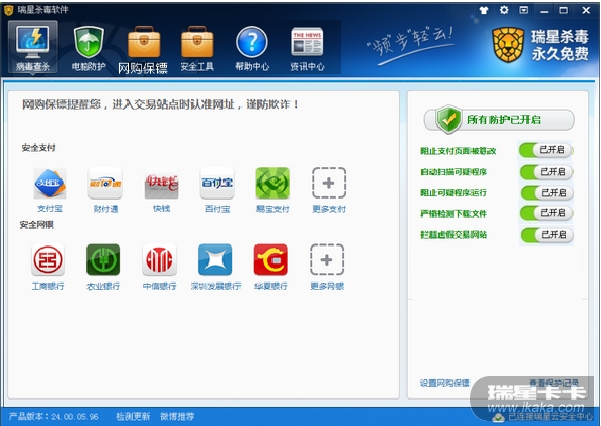Open the 帮助中心 question mark tab

[x=252, y=49]
